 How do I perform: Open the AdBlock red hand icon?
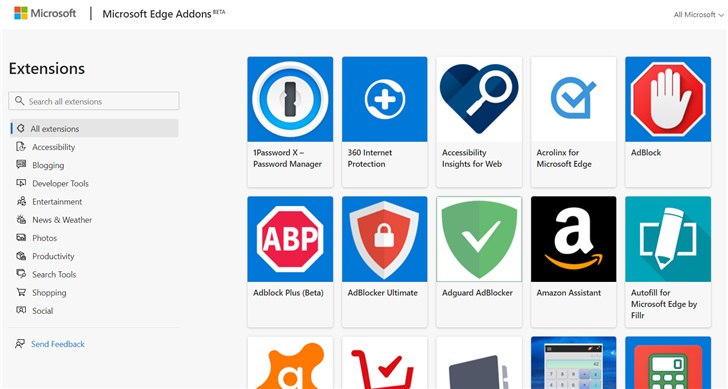pyautogui.click(x=668, y=99)
